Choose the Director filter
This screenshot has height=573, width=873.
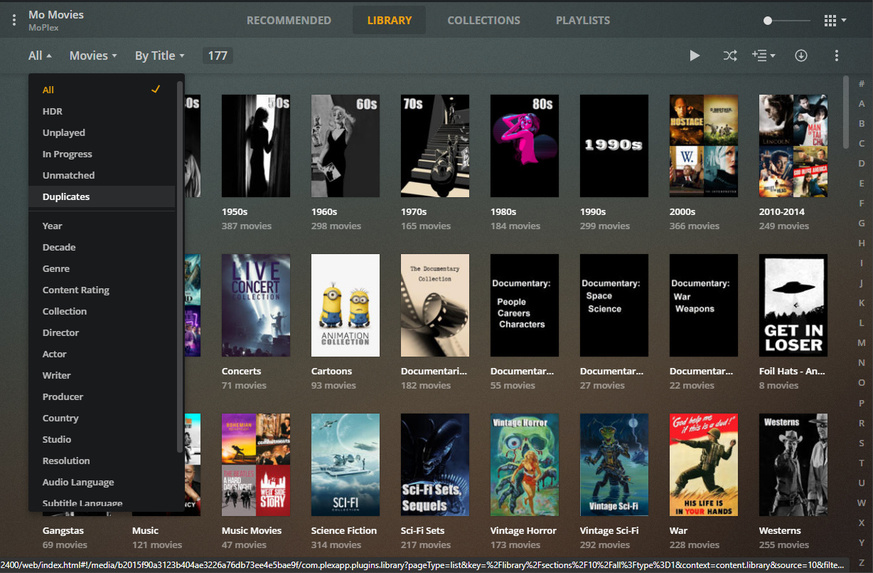click(102, 332)
